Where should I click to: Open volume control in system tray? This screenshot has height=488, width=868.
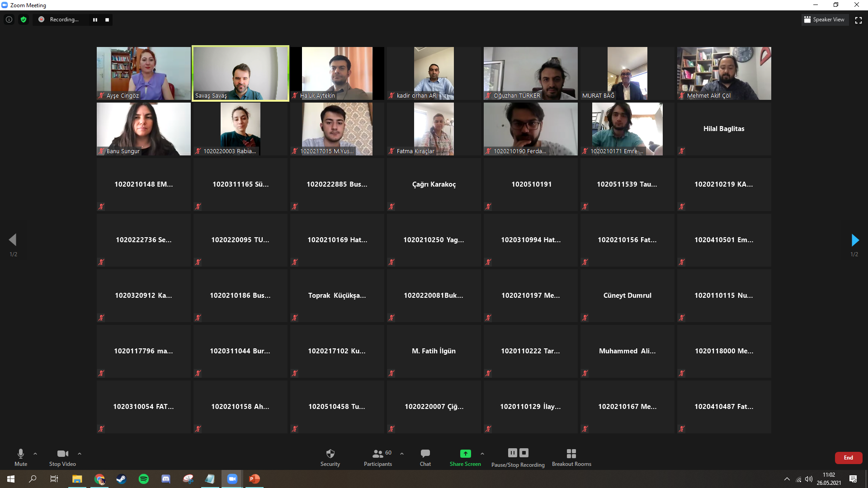point(809,479)
